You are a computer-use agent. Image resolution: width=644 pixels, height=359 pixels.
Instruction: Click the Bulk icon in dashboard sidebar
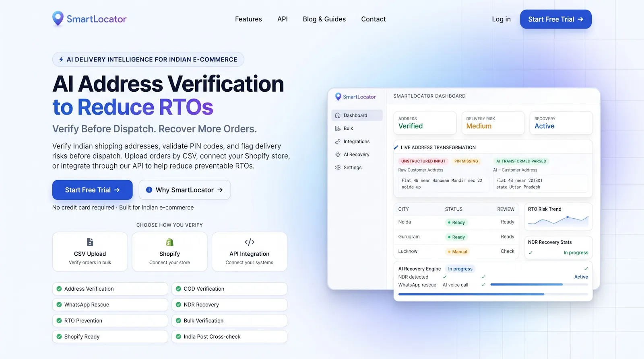click(x=338, y=128)
